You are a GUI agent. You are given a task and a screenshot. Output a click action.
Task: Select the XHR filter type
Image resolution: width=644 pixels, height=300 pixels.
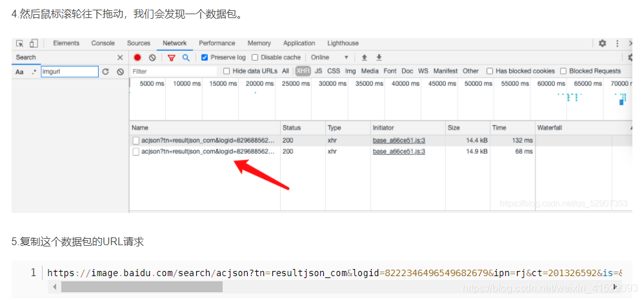[303, 71]
